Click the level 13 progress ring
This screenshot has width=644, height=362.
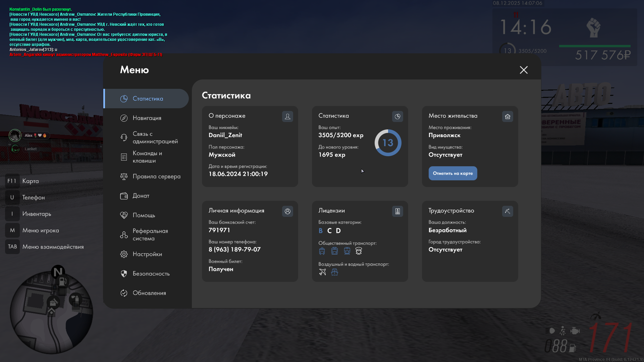pos(388,143)
